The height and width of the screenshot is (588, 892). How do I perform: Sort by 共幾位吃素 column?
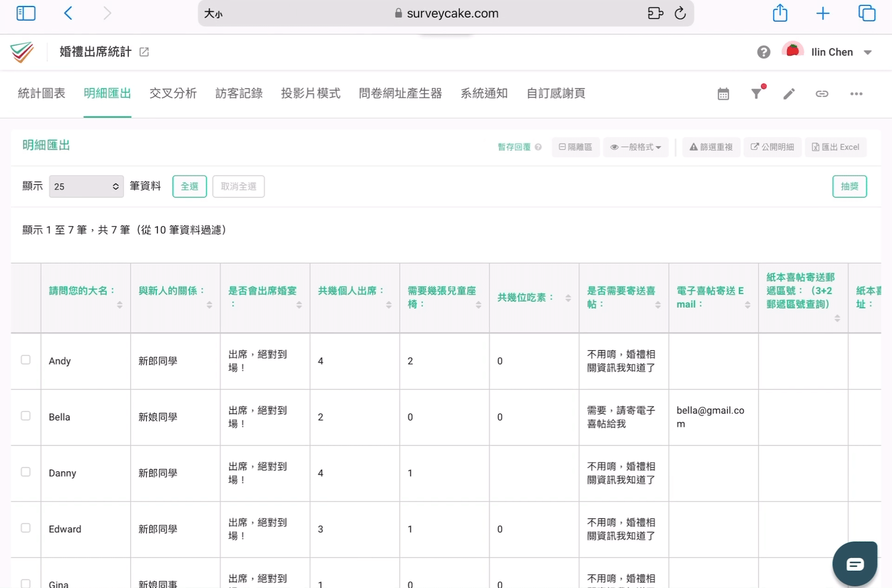(568, 298)
